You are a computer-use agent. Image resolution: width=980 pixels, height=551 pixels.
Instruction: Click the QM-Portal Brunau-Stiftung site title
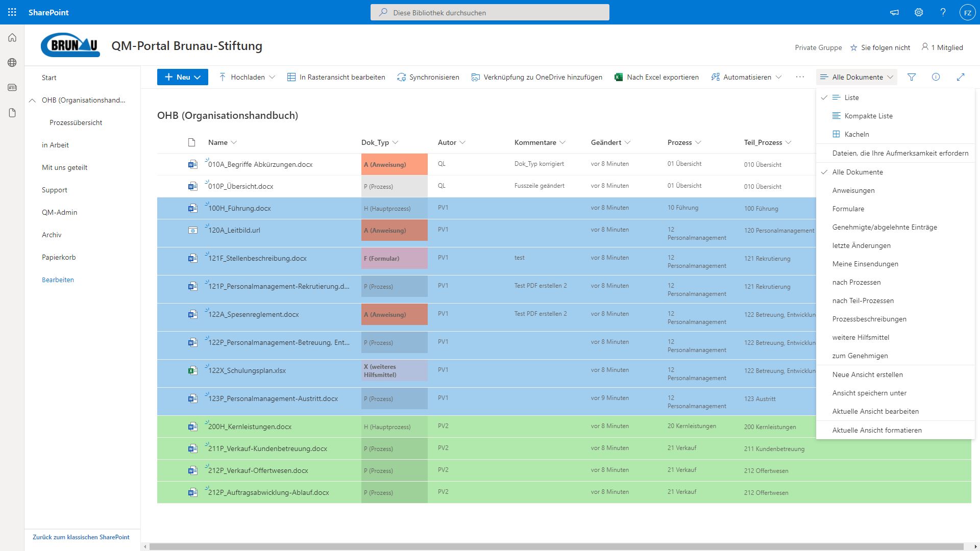[187, 45]
